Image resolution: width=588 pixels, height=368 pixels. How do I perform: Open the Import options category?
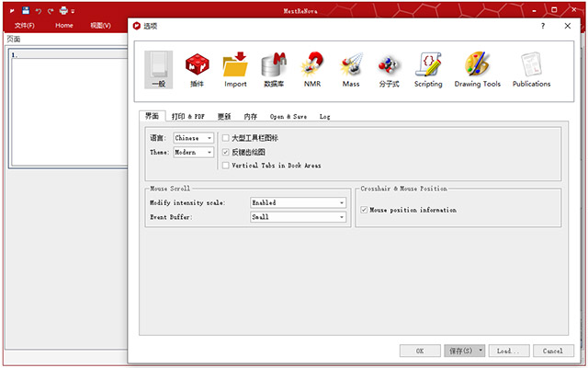coord(235,70)
